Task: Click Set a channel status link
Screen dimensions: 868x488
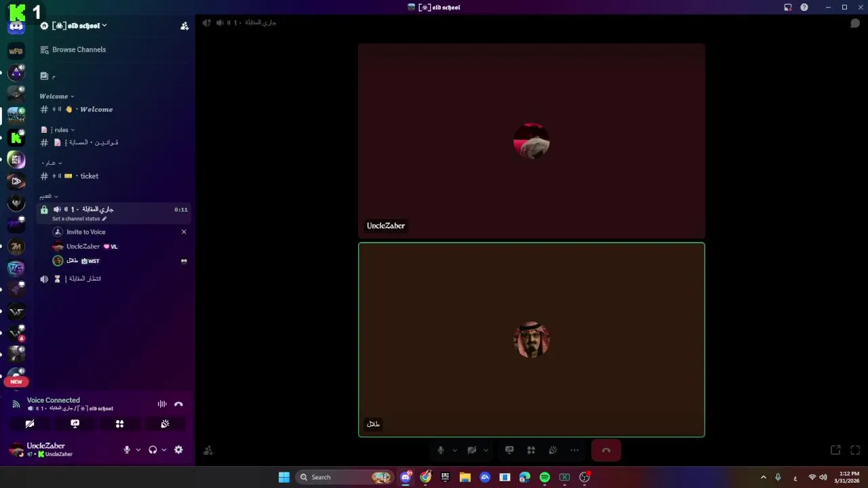Action: tap(79, 219)
